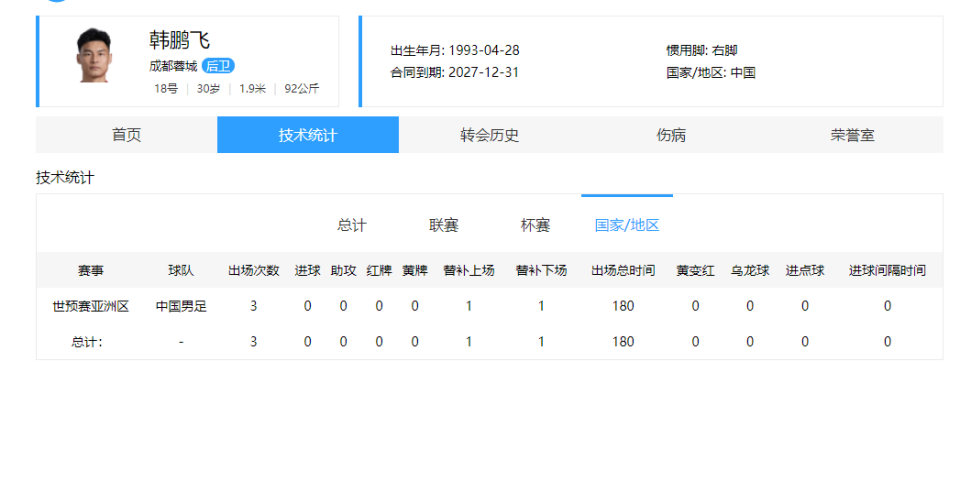Viewport: 960px width, 493px height.
Task: Show 联赛 statistics sub-tab
Action: 443,225
